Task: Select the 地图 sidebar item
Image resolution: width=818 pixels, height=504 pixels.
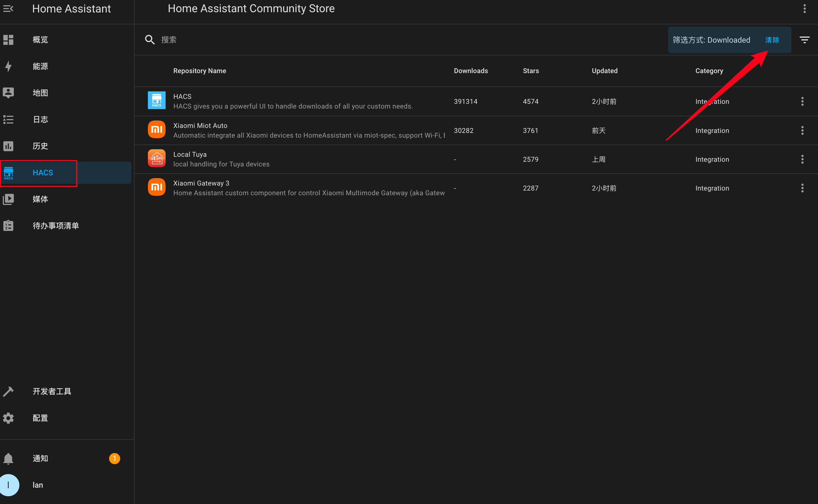Action: [x=66, y=93]
